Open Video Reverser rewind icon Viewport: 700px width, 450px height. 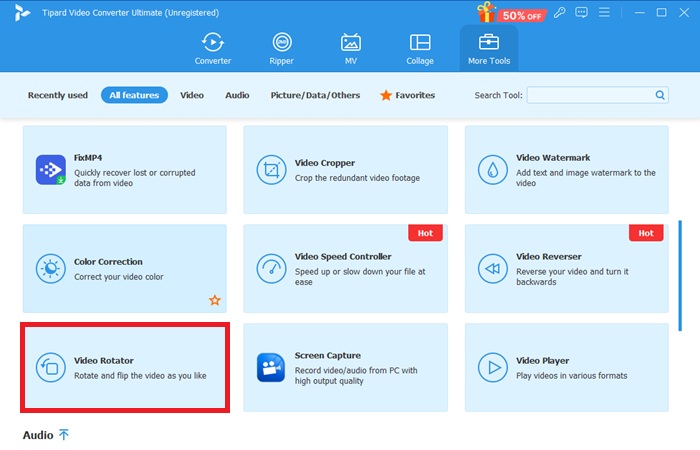[x=492, y=269]
